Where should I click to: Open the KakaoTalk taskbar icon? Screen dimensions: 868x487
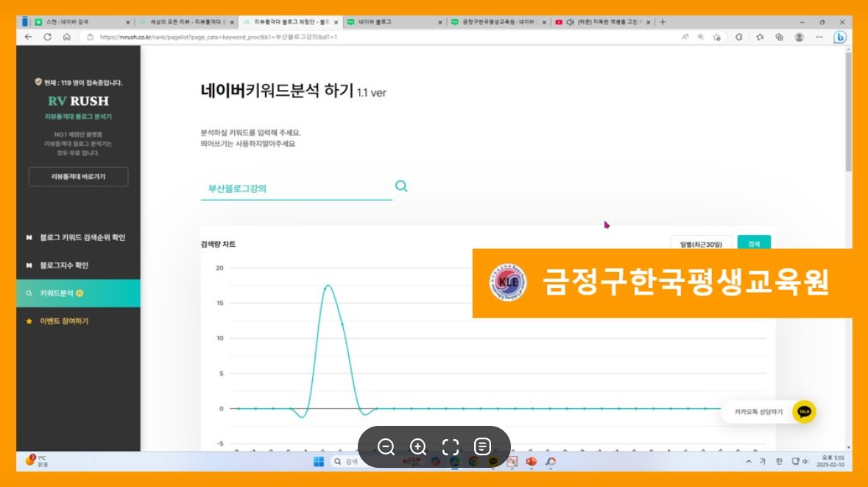[493, 461]
